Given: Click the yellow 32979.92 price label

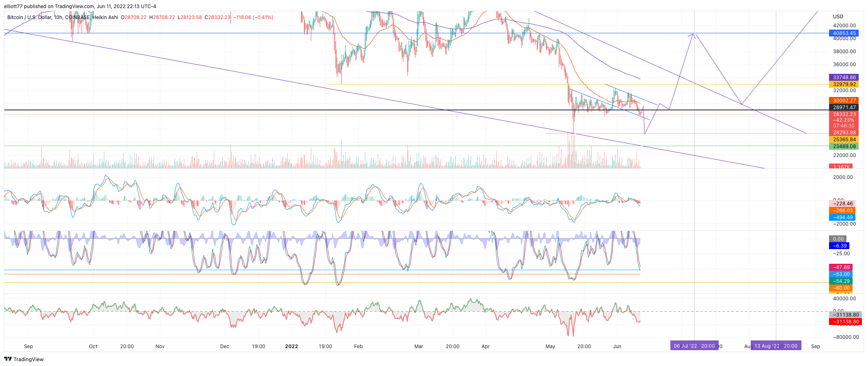Looking at the screenshot, I should 844,84.
